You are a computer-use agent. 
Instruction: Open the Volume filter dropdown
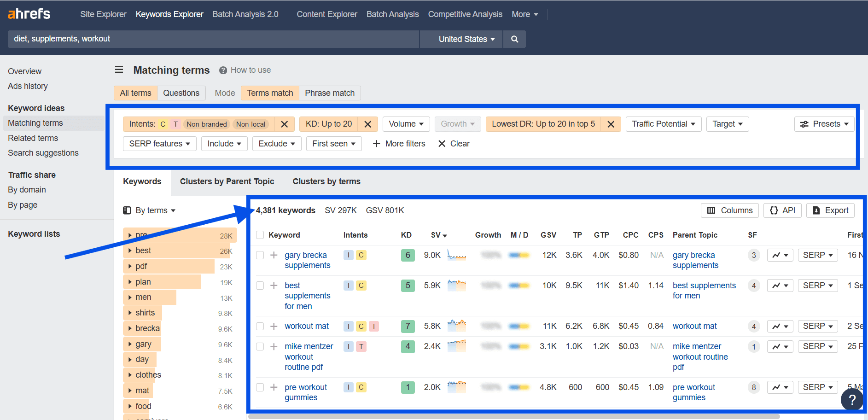406,124
